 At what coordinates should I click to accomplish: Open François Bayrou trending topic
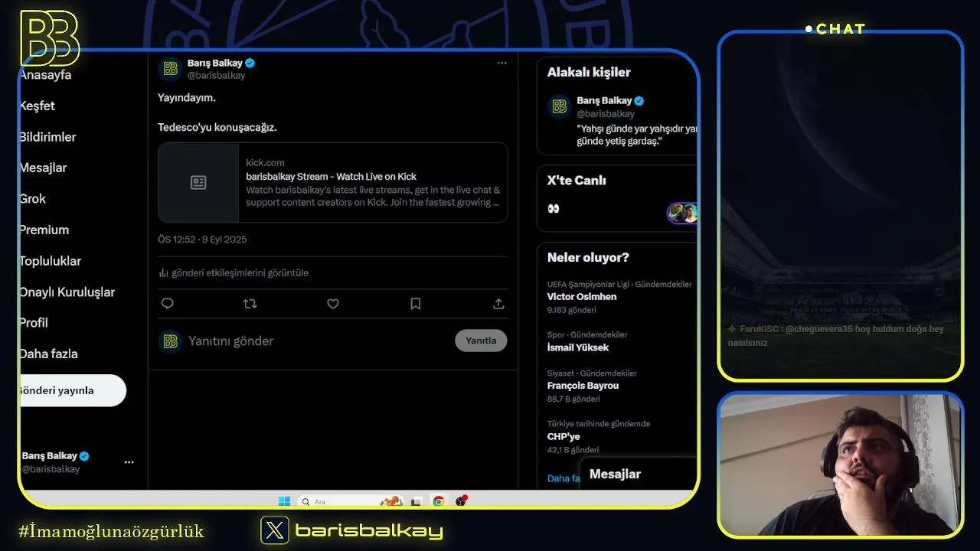pyautogui.click(x=583, y=386)
